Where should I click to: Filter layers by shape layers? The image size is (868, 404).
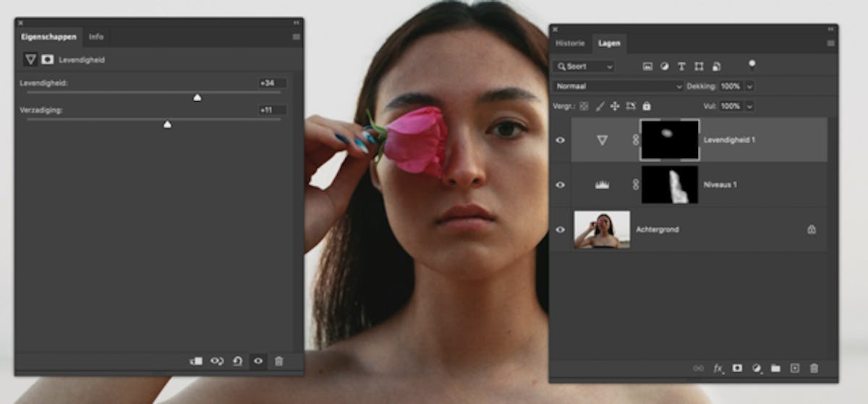click(699, 66)
